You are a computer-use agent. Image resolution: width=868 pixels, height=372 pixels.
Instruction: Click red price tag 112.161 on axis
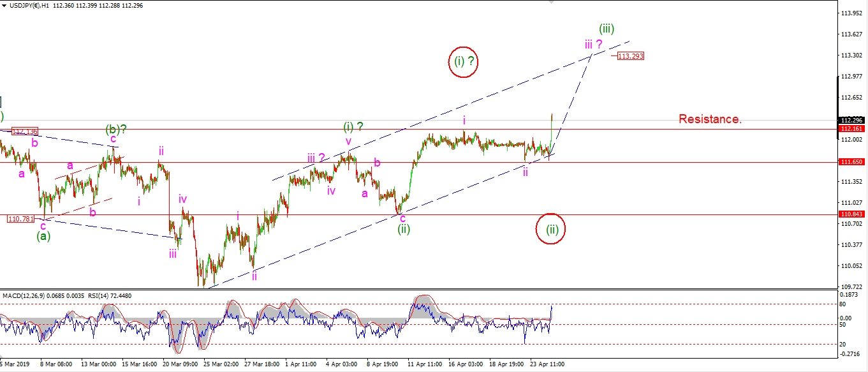(851, 128)
